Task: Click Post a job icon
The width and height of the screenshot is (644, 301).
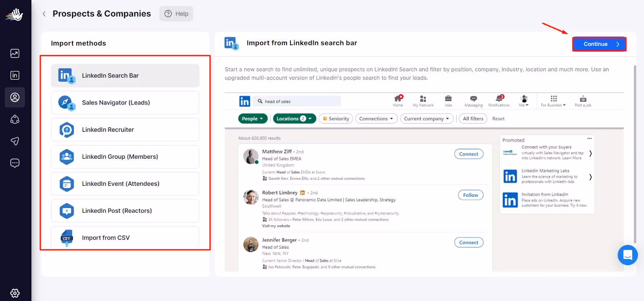Action: coord(583,101)
